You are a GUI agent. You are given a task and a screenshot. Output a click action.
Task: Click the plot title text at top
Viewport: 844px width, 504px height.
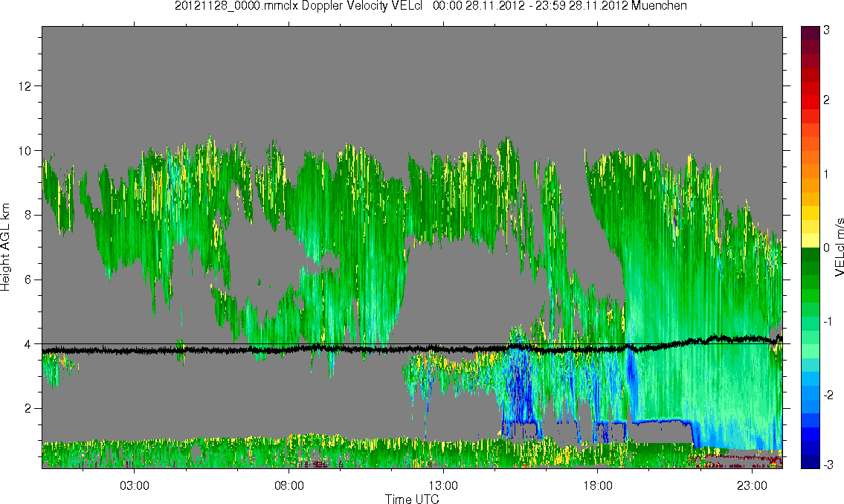click(x=431, y=6)
